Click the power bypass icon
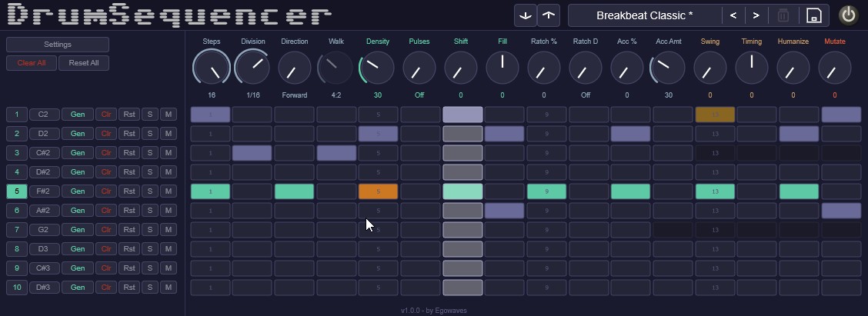Image resolution: width=868 pixels, height=316 pixels. click(848, 15)
